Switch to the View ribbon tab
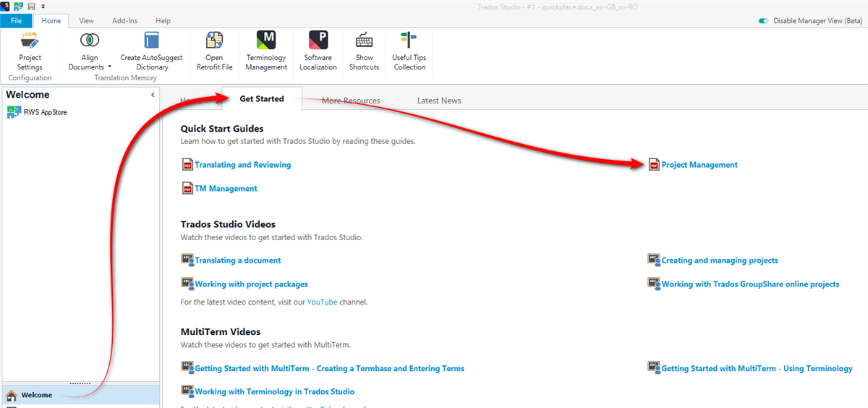Screen dimensions: 868x408 coord(86,21)
